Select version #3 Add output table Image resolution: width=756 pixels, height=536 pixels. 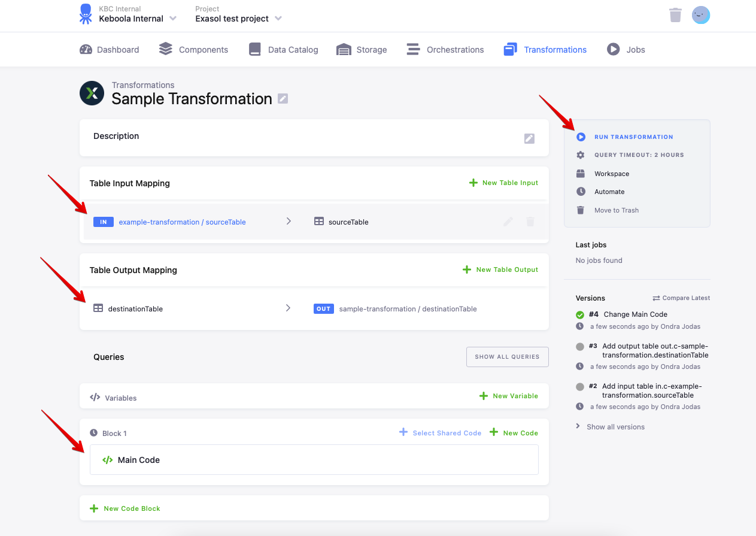click(x=655, y=350)
